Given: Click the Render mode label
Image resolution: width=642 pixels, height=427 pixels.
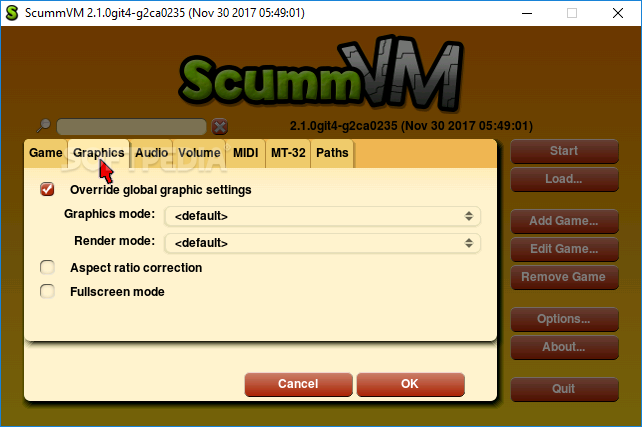Looking at the screenshot, I should (x=114, y=241).
